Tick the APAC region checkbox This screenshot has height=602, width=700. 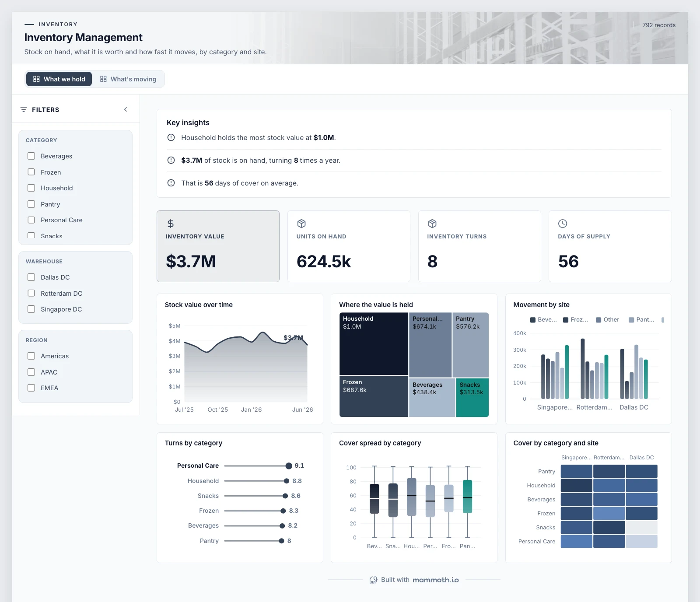[x=31, y=372]
